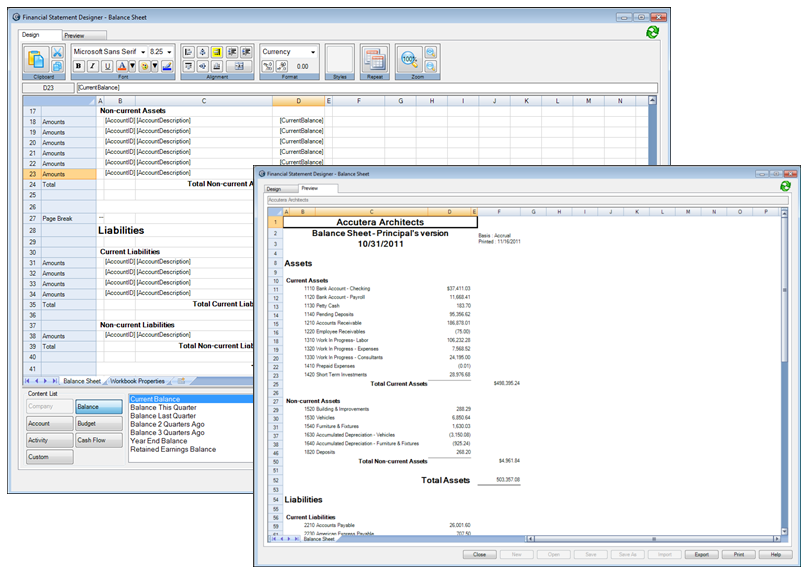808x575 pixels.
Task: Click the insert new sheet tab icon
Action: (181, 381)
